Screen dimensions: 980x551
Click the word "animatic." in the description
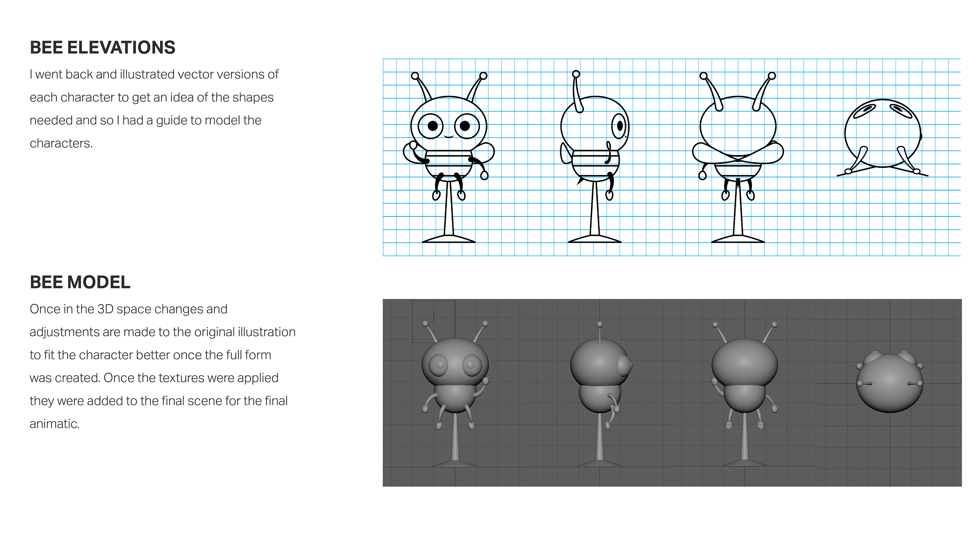coord(55,424)
